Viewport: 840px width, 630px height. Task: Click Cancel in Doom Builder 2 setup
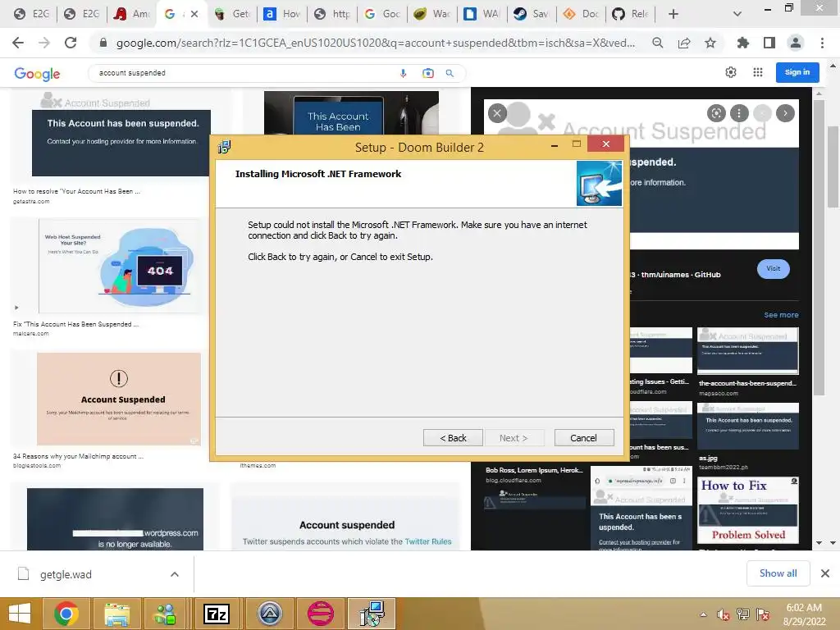[583, 438]
